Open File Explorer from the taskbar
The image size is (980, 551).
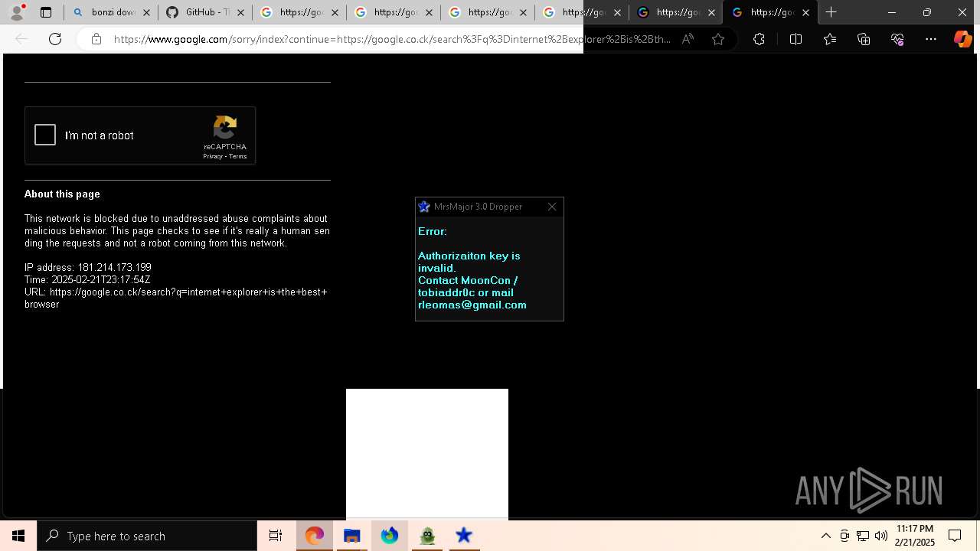352,536
